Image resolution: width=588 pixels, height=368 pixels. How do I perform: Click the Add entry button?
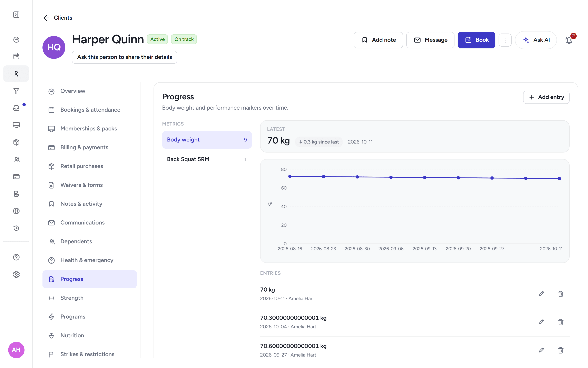(x=546, y=97)
